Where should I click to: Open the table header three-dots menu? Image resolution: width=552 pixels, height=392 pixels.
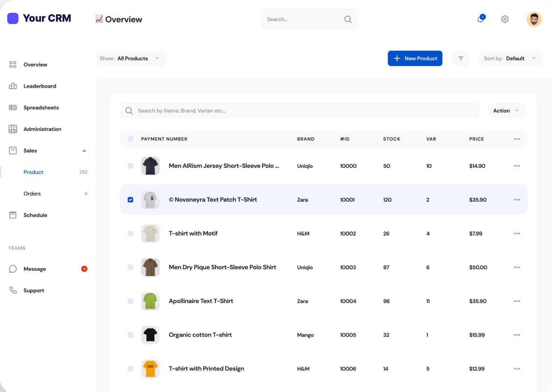[x=517, y=139]
